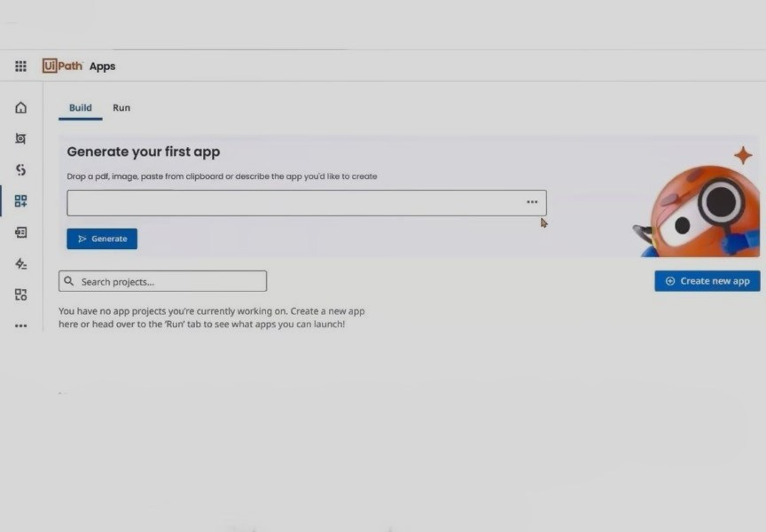Click the sparkle icon above the robot mascot
The image size is (766, 532).
coord(745,156)
